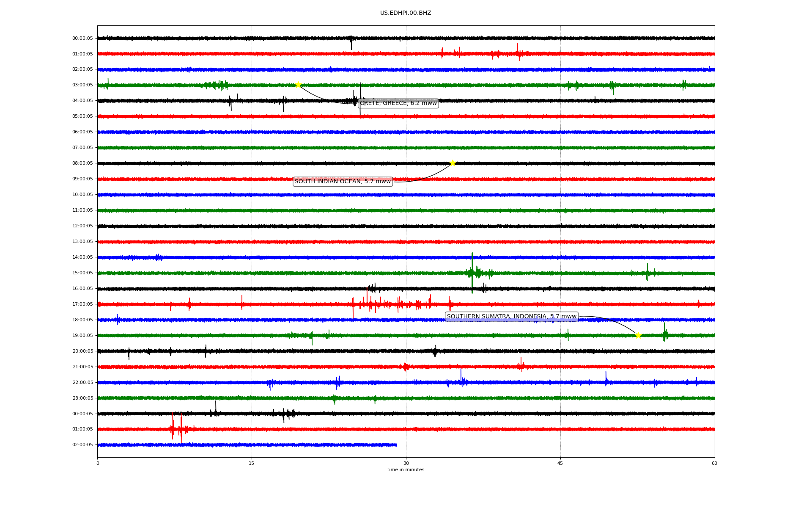Click the x-axis tick label 45

tap(560, 464)
